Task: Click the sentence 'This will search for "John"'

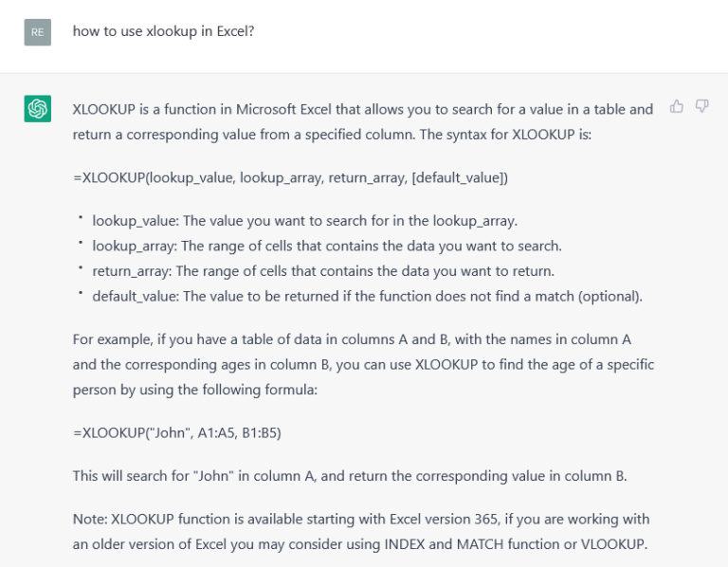Action: (350, 476)
